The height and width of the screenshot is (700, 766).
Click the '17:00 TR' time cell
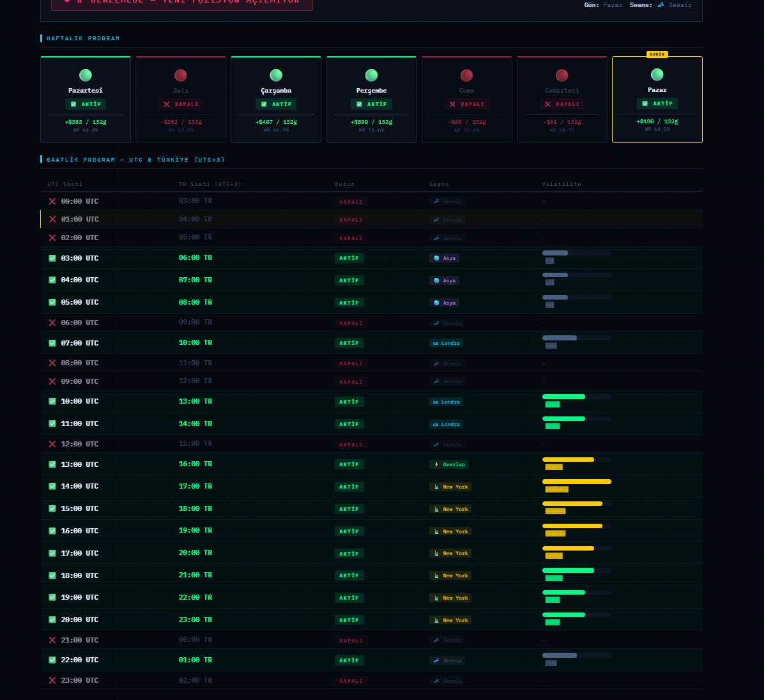[x=195, y=487]
